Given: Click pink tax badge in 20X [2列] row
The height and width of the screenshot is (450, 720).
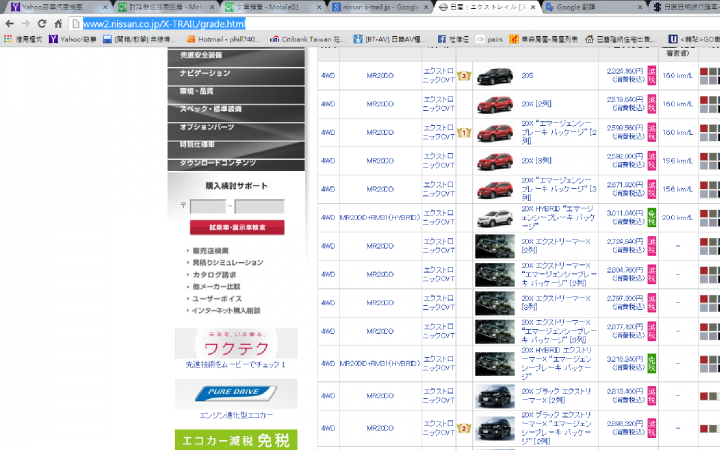Looking at the screenshot, I should 652,104.
